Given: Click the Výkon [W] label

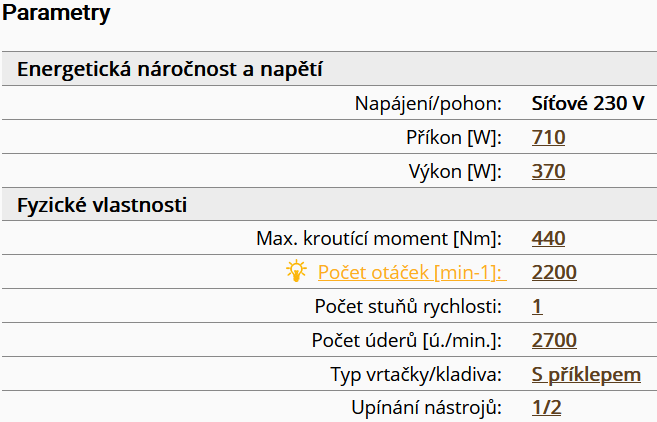Looking at the screenshot, I should (x=455, y=171).
